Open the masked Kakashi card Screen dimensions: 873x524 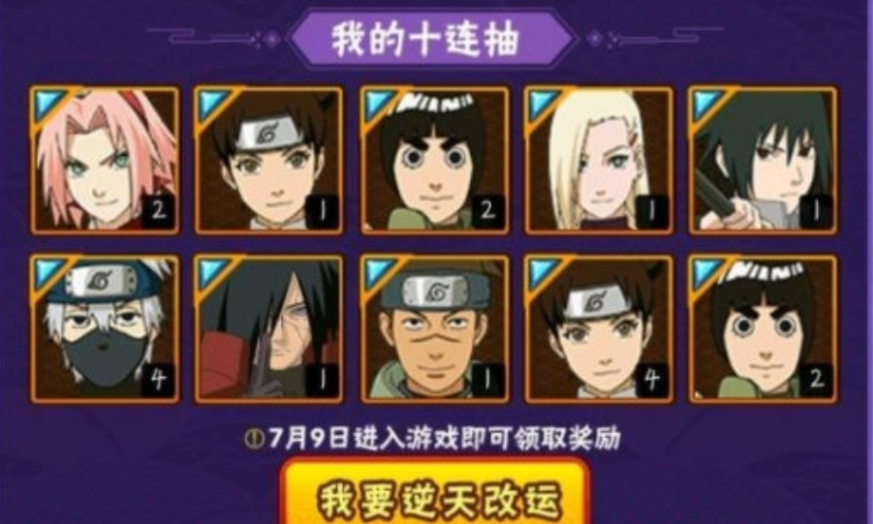point(105,329)
